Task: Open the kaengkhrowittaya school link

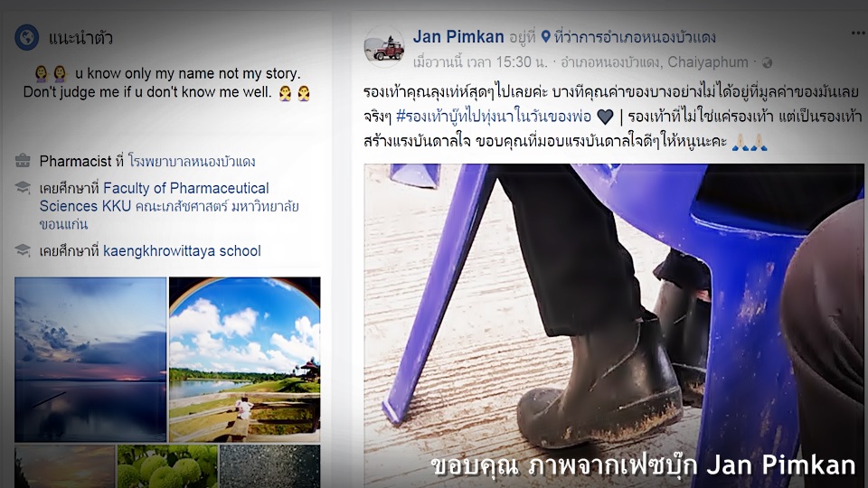Action: tap(182, 250)
